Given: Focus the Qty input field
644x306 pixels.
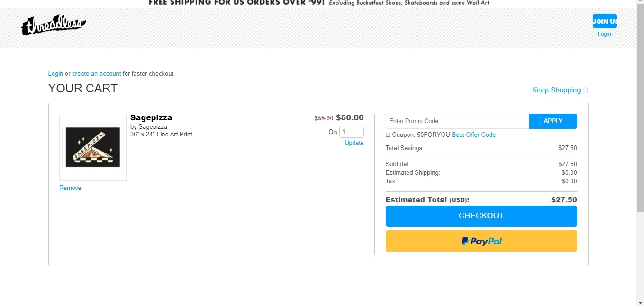Looking at the screenshot, I should pos(352,132).
